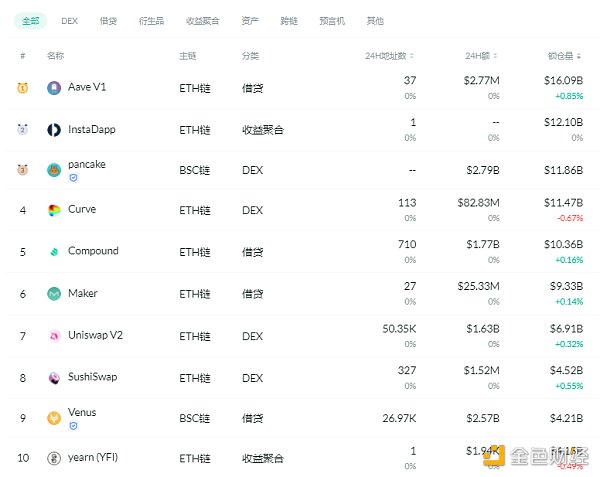600x477 pixels.
Task: Click Curve change -0.67%
Action: pos(570,218)
